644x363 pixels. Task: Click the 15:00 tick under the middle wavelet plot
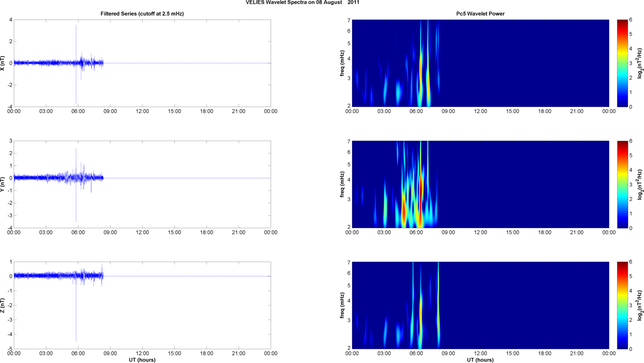[512, 232]
